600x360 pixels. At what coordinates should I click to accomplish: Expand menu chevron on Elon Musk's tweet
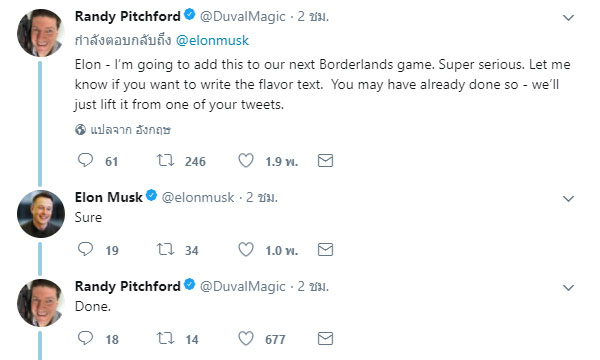[568, 199]
